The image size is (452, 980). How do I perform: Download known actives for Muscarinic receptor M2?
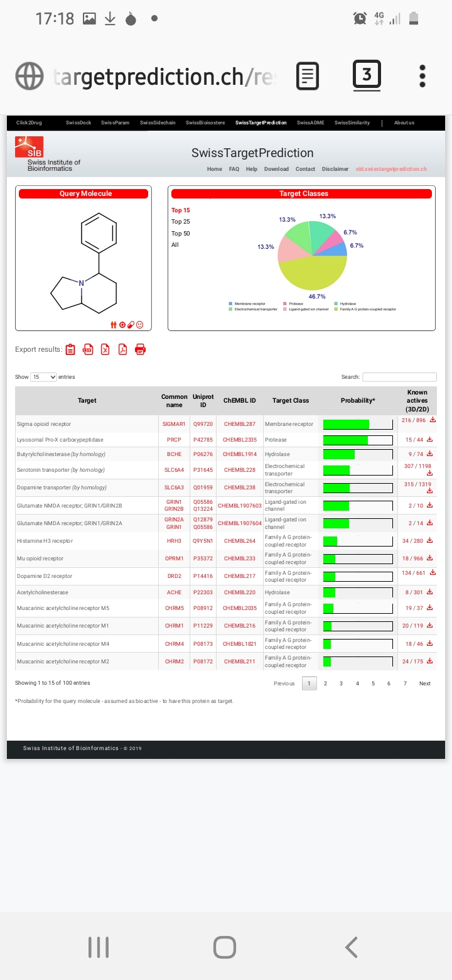(x=430, y=661)
